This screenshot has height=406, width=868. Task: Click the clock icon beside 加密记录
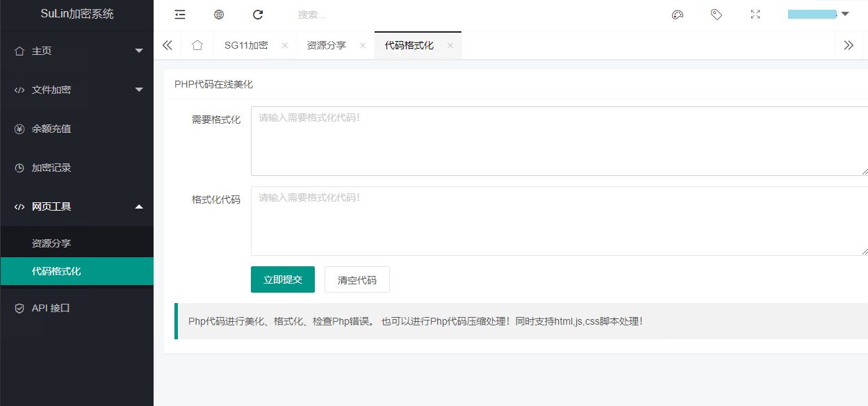click(x=19, y=168)
